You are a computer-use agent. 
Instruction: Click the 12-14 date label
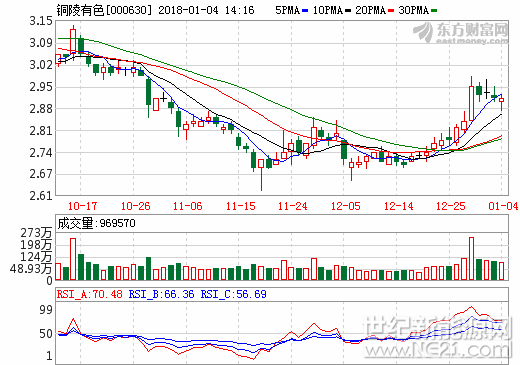(x=399, y=206)
